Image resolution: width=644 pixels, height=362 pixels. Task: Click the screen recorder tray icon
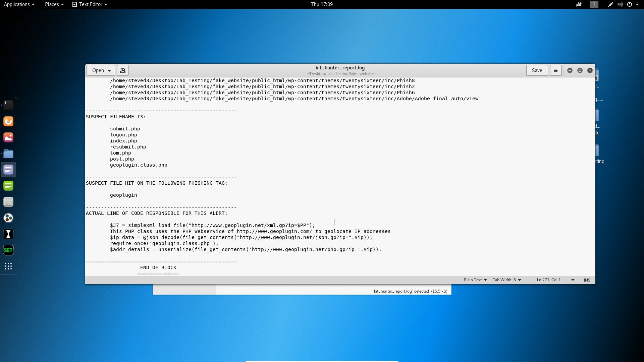[579, 4]
